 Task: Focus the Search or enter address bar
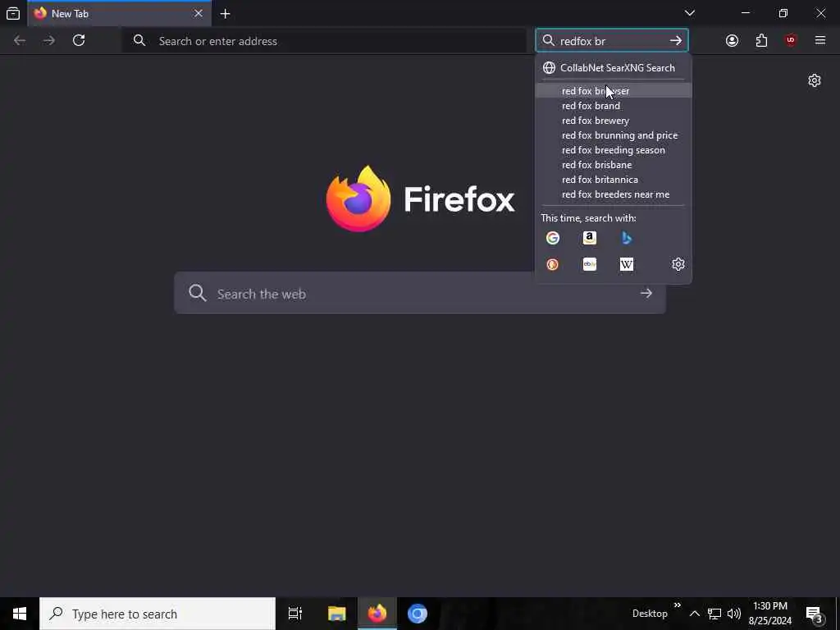324,41
